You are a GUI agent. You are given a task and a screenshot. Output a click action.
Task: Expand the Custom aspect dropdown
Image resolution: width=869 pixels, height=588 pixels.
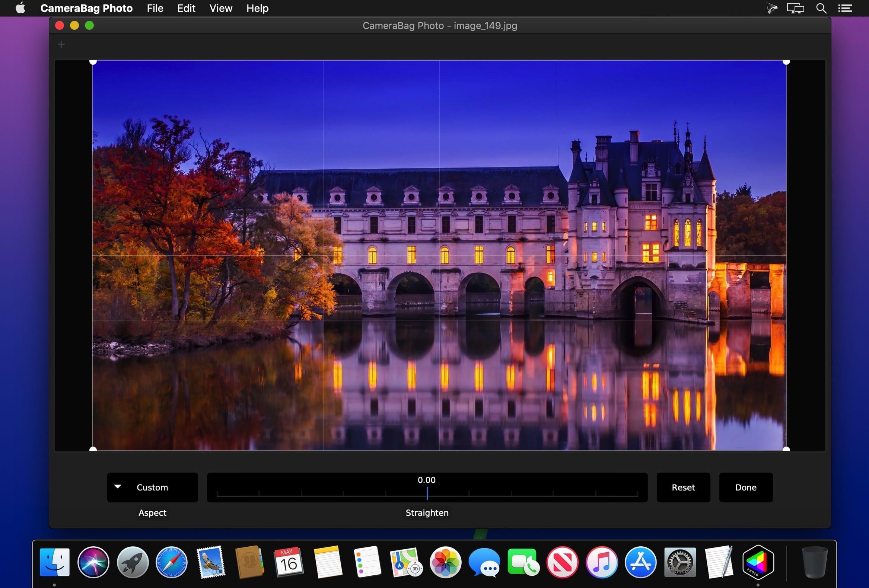click(153, 488)
